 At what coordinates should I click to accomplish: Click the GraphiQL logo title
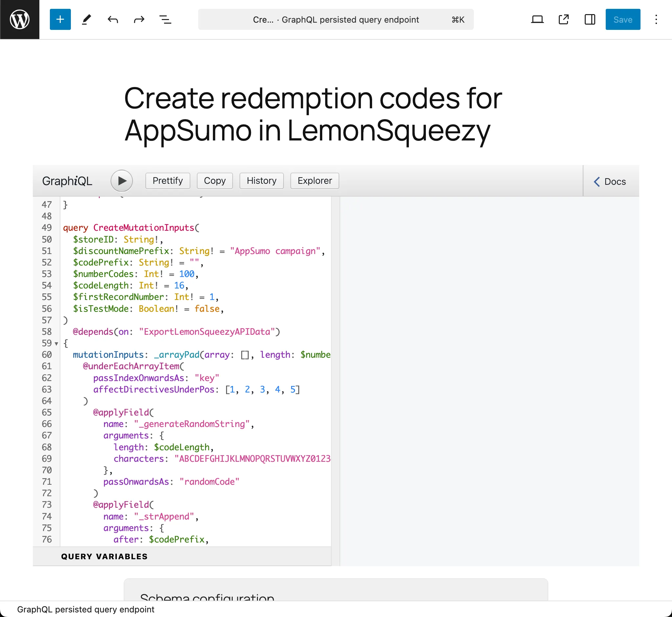67,181
